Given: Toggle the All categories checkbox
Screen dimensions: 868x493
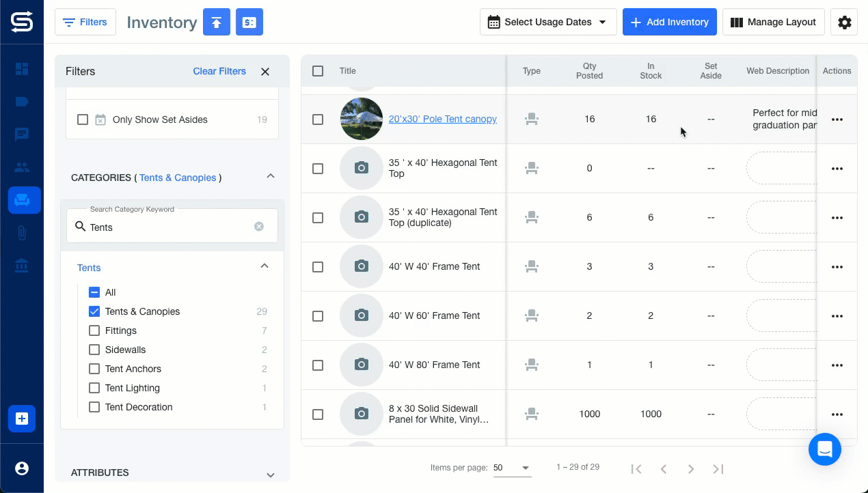Looking at the screenshot, I should tap(94, 292).
